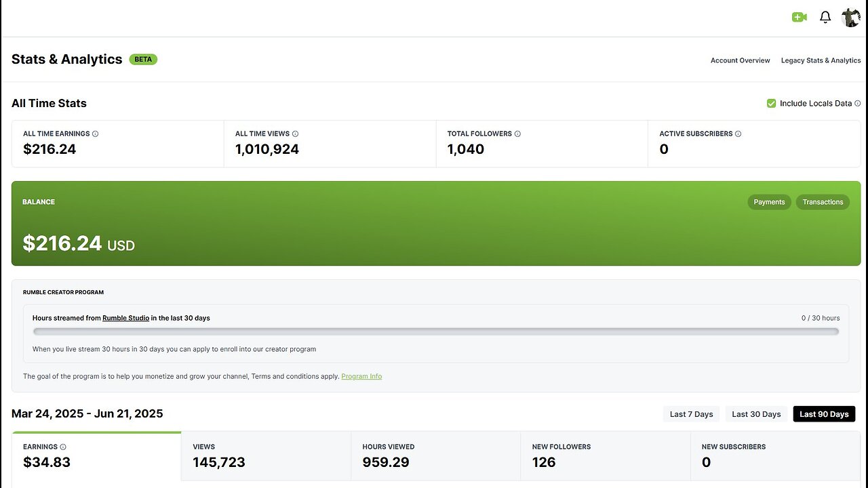The width and height of the screenshot is (868, 488).
Task: Uncheck the Include Locals Data checkbox
Action: [x=771, y=103]
